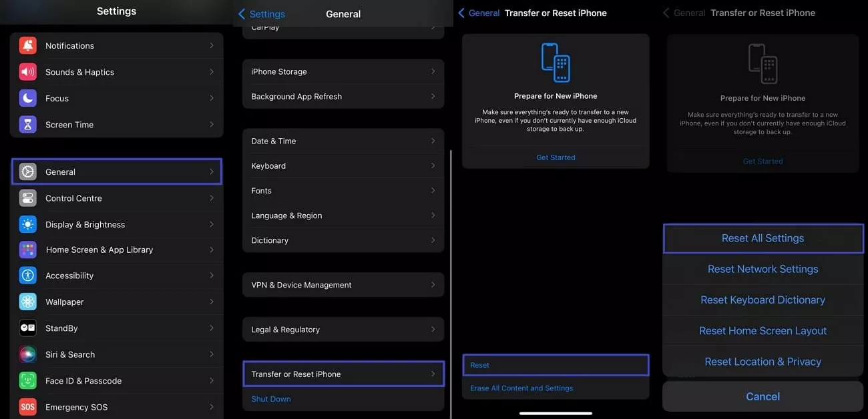Select the Accessibility person icon
Screen dimensions: 868x419
[27, 275]
